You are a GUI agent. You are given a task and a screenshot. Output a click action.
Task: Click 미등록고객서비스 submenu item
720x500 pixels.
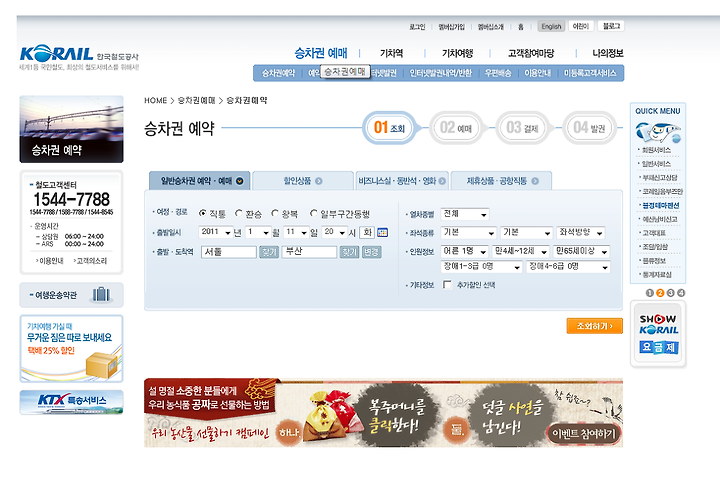click(x=590, y=73)
